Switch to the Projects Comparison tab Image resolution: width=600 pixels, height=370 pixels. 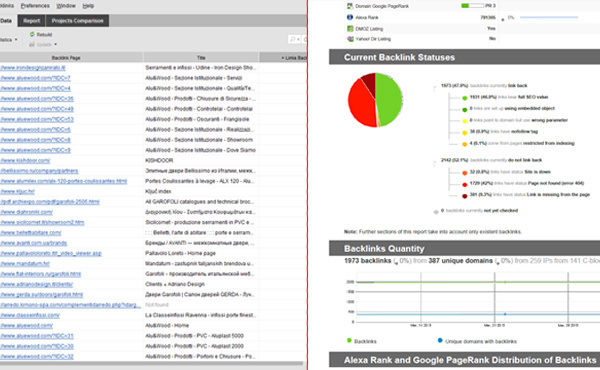pyautogui.click(x=77, y=21)
